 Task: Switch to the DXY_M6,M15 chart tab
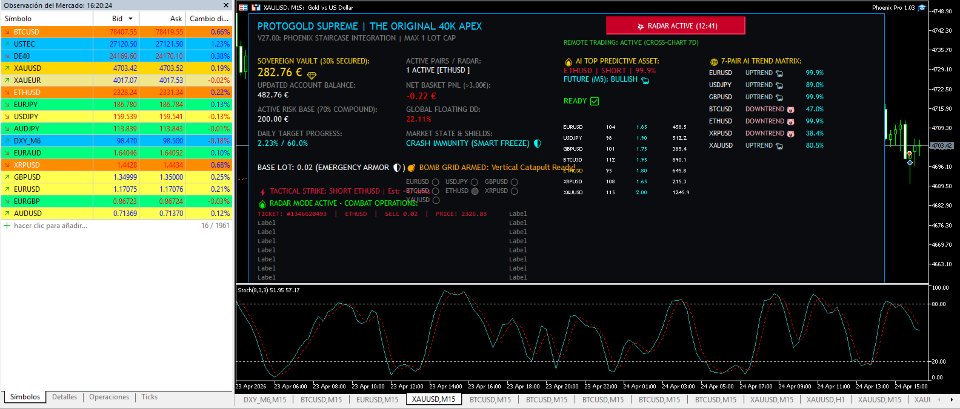coord(264,399)
